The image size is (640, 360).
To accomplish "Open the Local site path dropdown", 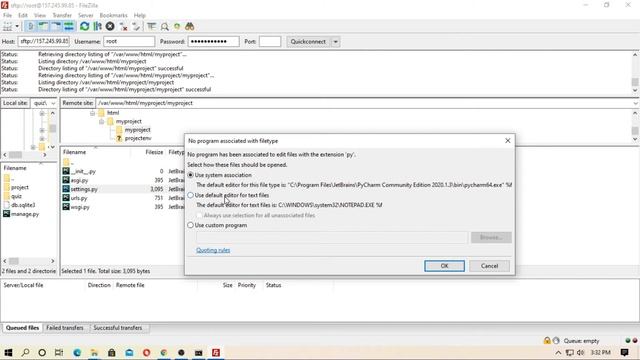I will 53,103.
